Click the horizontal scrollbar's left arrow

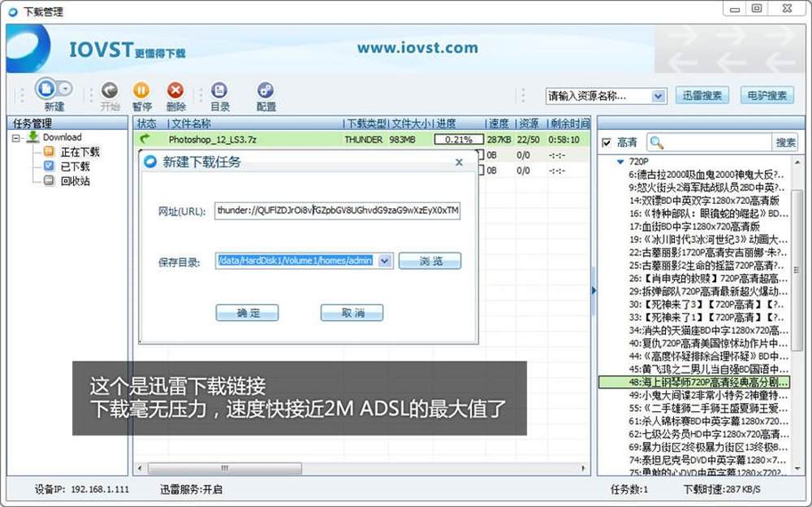(140, 468)
